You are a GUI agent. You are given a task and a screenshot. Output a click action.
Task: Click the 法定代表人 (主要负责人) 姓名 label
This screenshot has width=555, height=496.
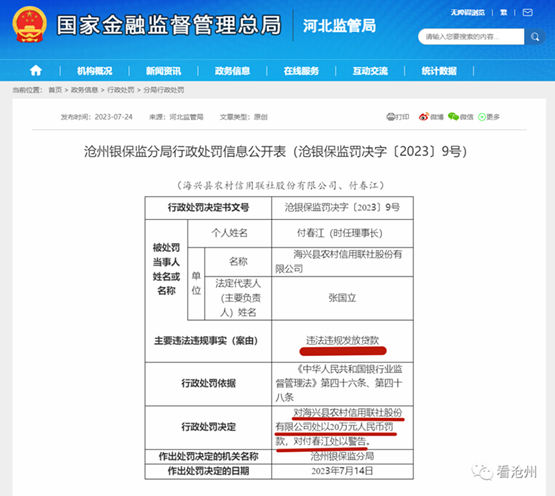[x=238, y=298]
